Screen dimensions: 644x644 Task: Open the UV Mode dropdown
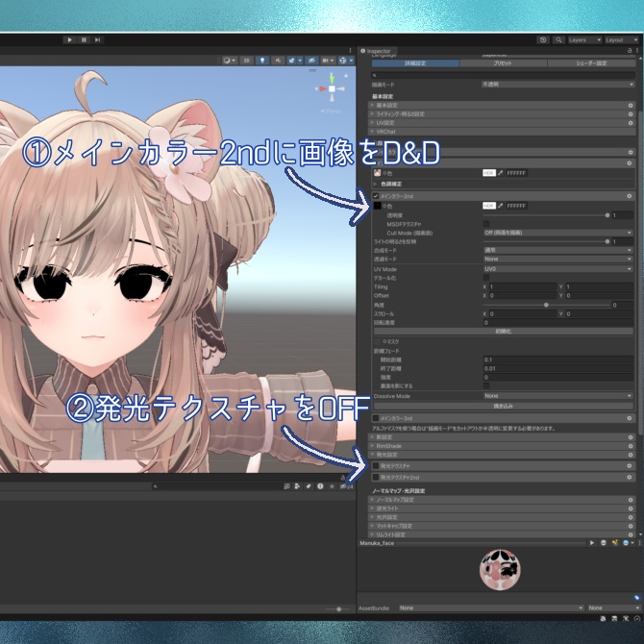557,269
